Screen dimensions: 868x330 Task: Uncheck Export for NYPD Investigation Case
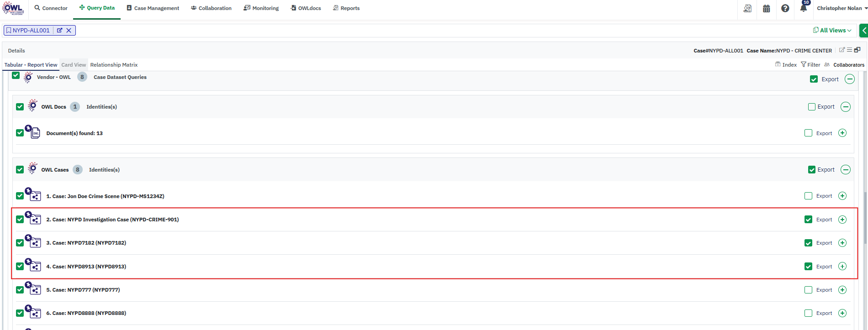click(808, 220)
